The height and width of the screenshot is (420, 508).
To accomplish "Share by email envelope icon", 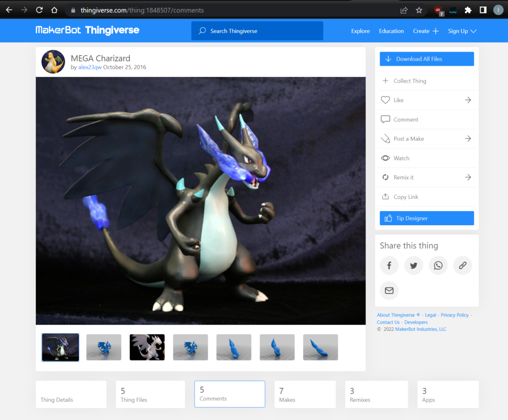I will tap(389, 291).
